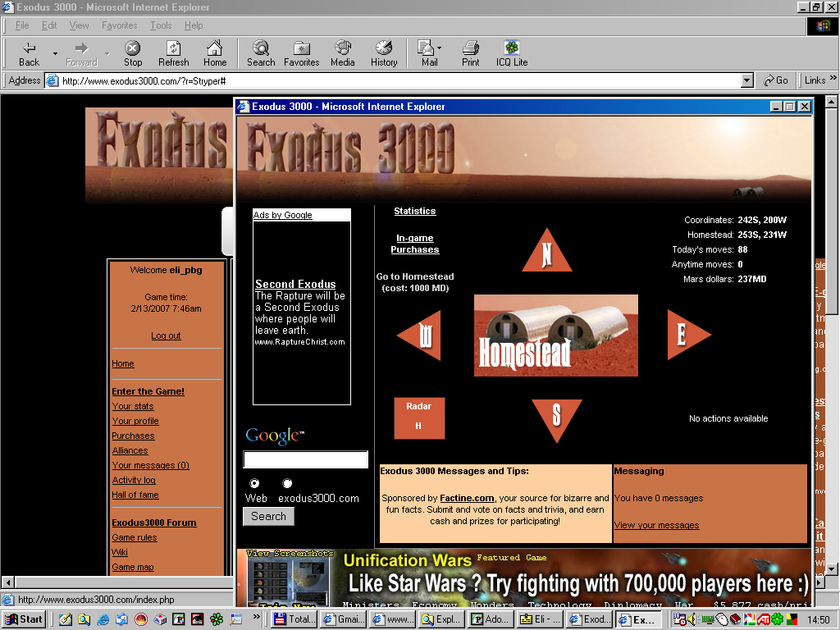
Task: Move North with the N arrow
Action: [547, 253]
